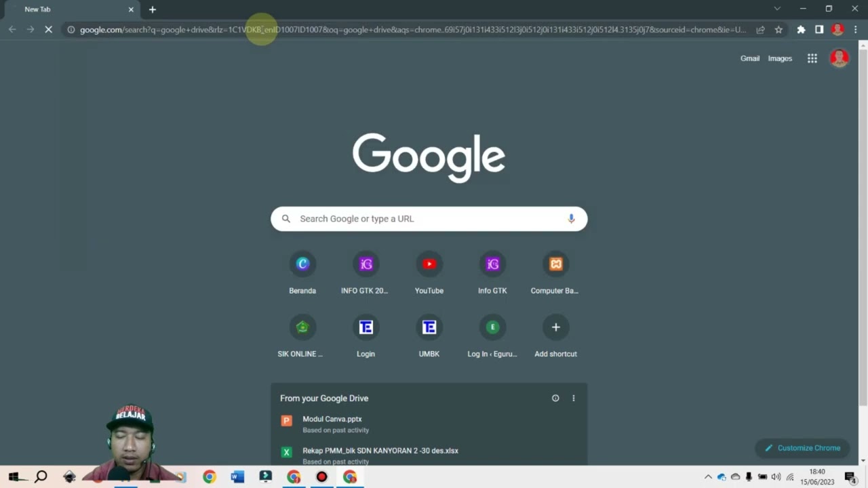Open Chrome profile avatar in toolbar
Viewport: 868px width, 488px height.
pos(837,30)
